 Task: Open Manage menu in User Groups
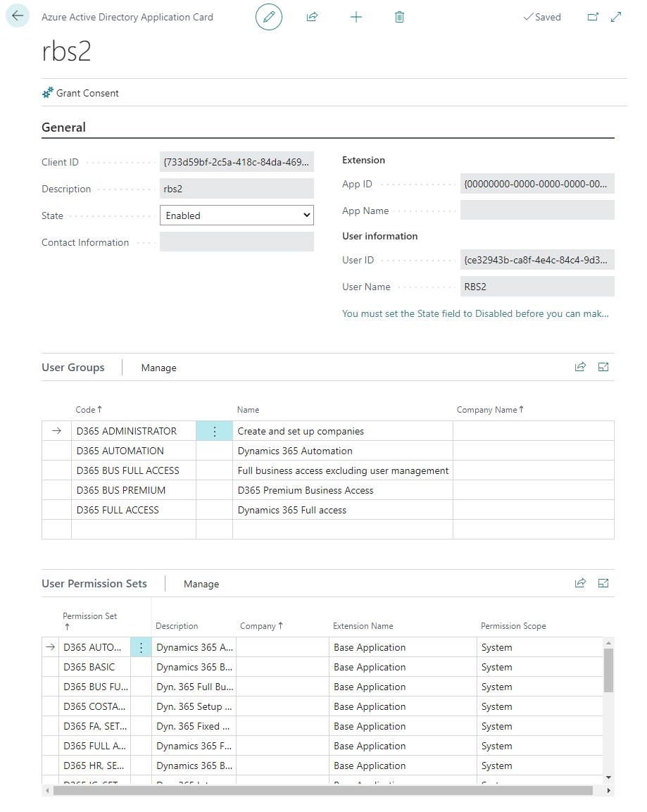coord(158,368)
